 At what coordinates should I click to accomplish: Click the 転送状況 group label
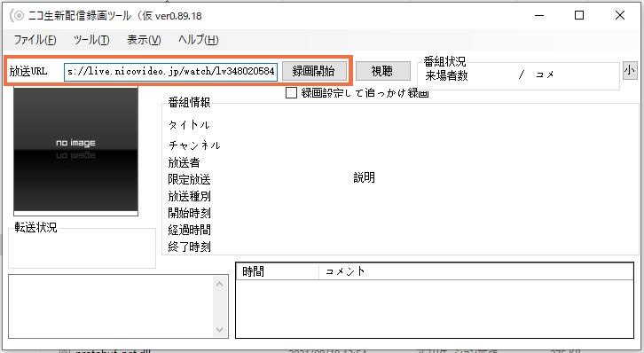[x=35, y=227]
